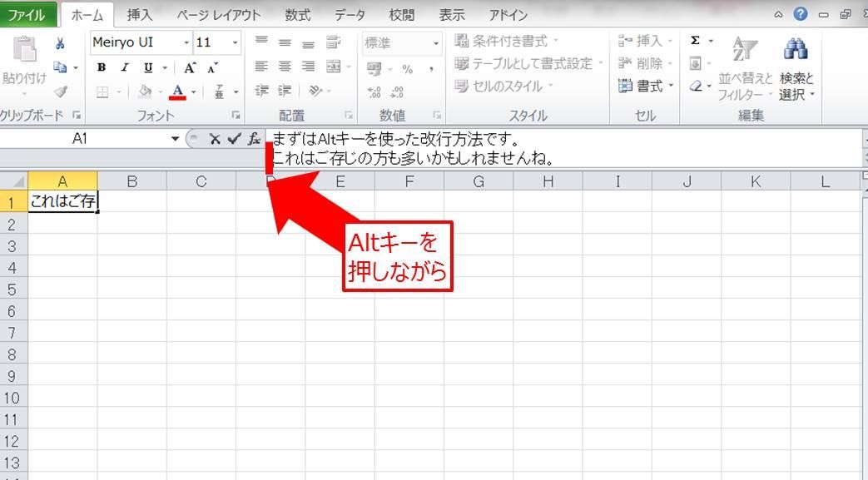Open the Meiryo UI font name dropdown
The height and width of the screenshot is (480, 868).
[186, 42]
